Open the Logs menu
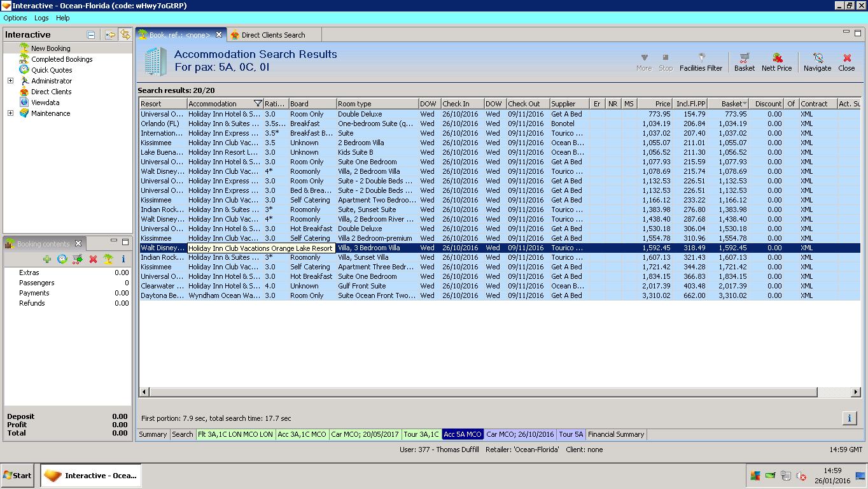This screenshot has height=489, width=868. (x=41, y=18)
